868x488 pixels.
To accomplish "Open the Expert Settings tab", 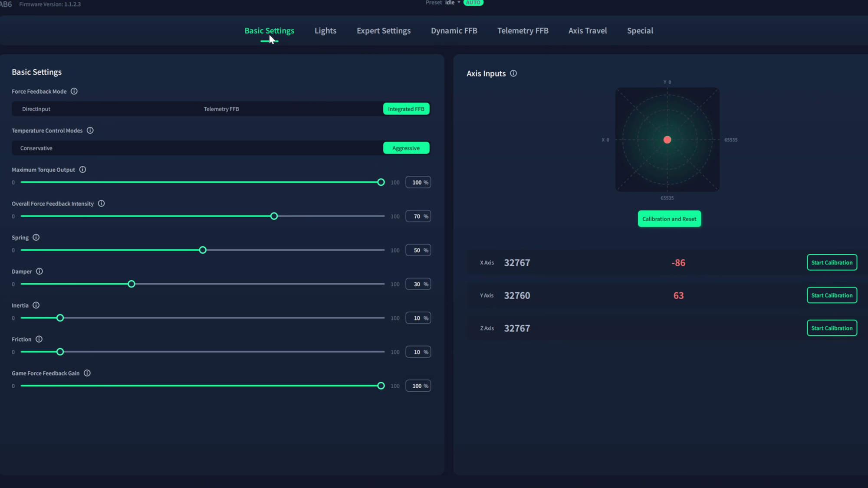I will pyautogui.click(x=384, y=31).
